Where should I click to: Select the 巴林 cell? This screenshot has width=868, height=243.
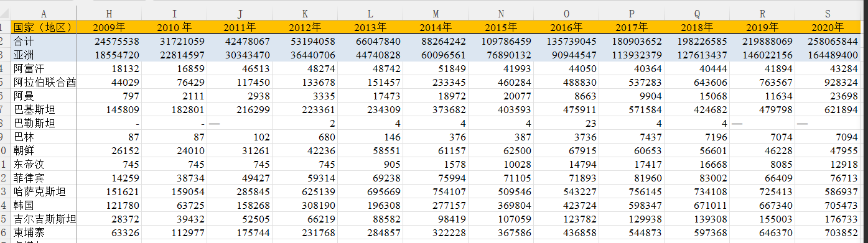43,137
